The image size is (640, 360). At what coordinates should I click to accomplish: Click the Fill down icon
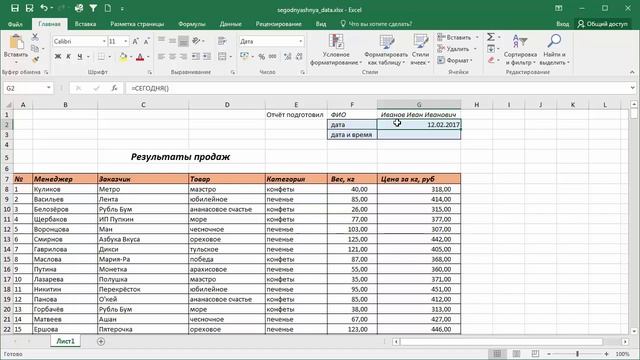point(491,49)
